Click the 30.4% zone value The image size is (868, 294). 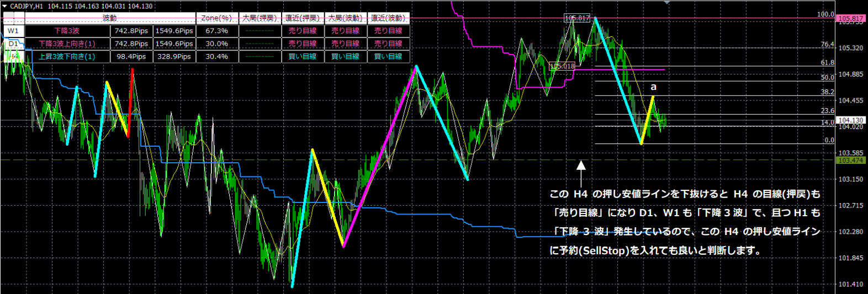pyautogui.click(x=216, y=56)
